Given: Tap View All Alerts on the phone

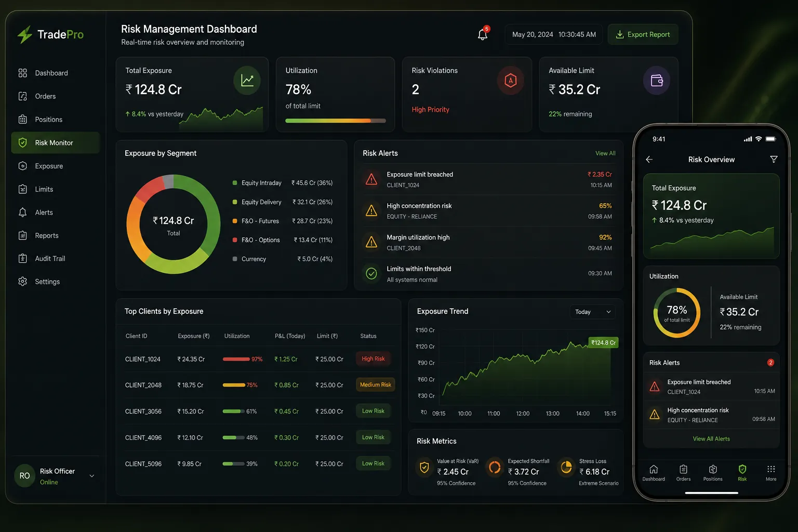Looking at the screenshot, I should pos(711,439).
